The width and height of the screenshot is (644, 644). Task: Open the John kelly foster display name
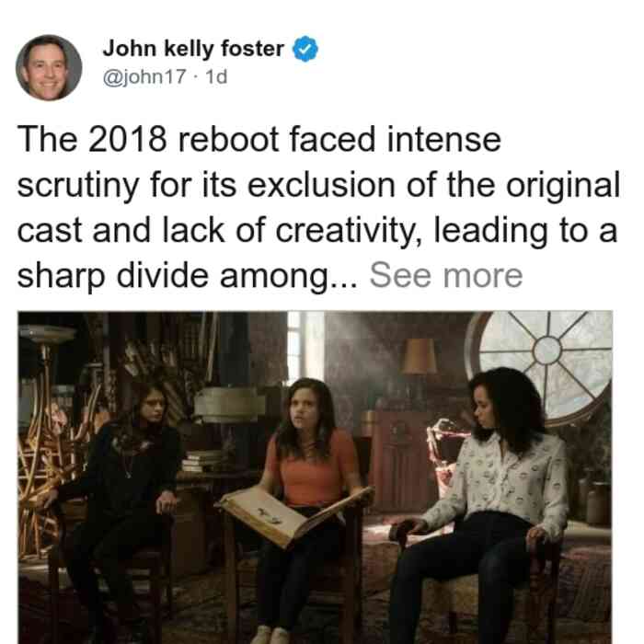point(193,49)
